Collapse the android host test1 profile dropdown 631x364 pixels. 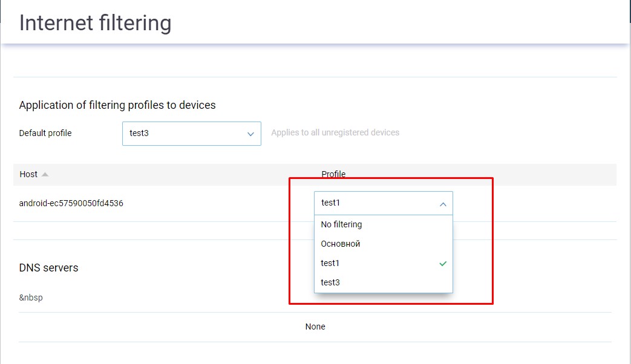[383, 203]
